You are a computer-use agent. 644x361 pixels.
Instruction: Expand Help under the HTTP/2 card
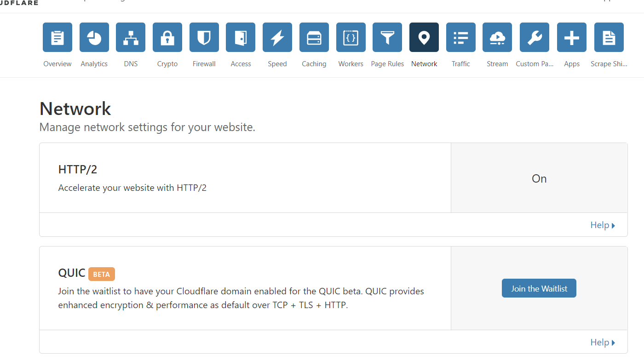click(602, 225)
